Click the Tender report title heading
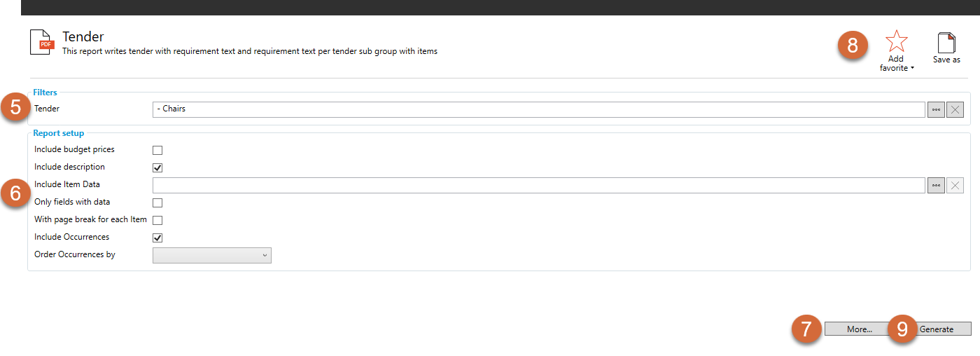Image resolution: width=980 pixels, height=356 pixels. (x=83, y=36)
